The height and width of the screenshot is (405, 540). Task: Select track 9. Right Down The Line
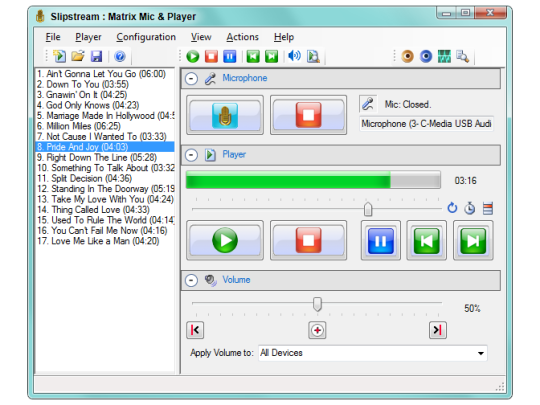click(105, 157)
